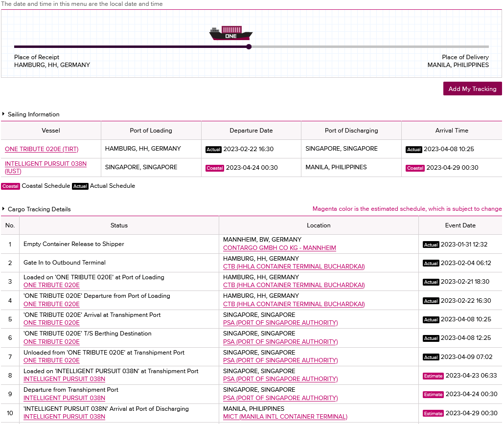Open PSA link in the Departure from Transhipment Port row
The image size is (504, 424).
[280, 398]
